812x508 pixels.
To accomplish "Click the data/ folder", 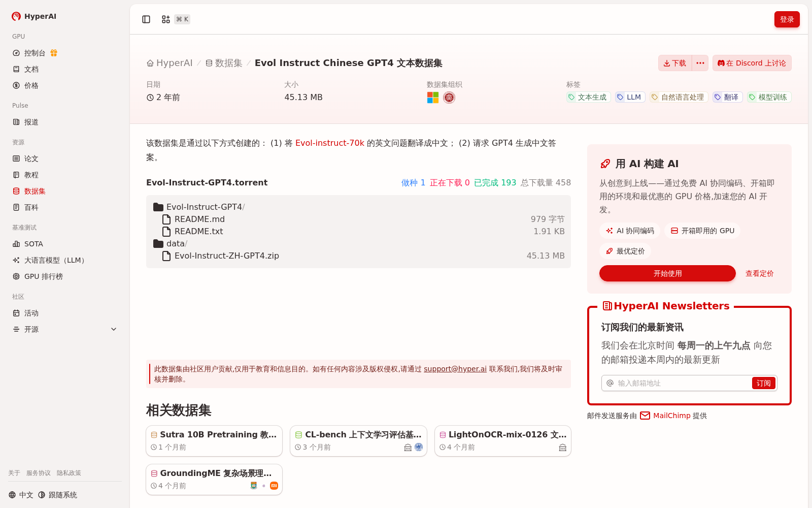I will click(171, 243).
